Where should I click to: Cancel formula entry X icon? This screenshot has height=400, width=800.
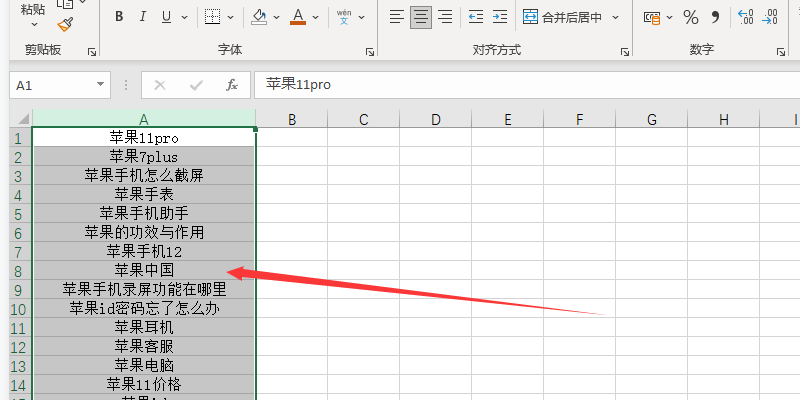click(x=160, y=85)
